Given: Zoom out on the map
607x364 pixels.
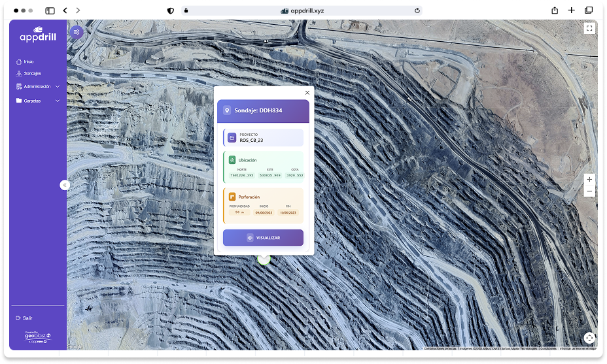Looking at the screenshot, I should tap(589, 191).
